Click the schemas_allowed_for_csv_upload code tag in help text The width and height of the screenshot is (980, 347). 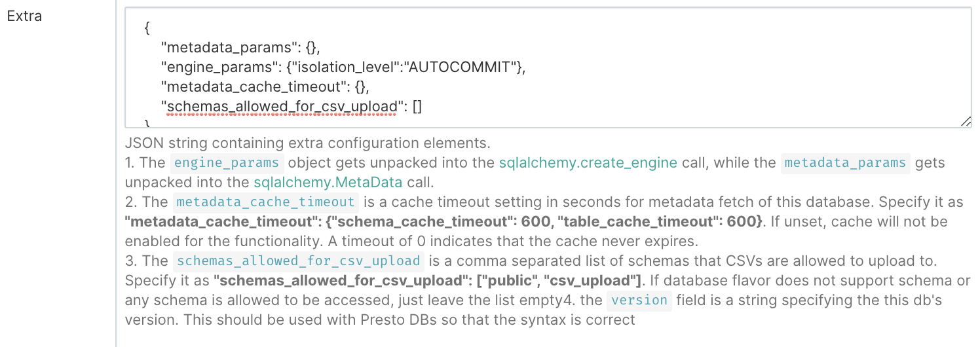[298, 261]
